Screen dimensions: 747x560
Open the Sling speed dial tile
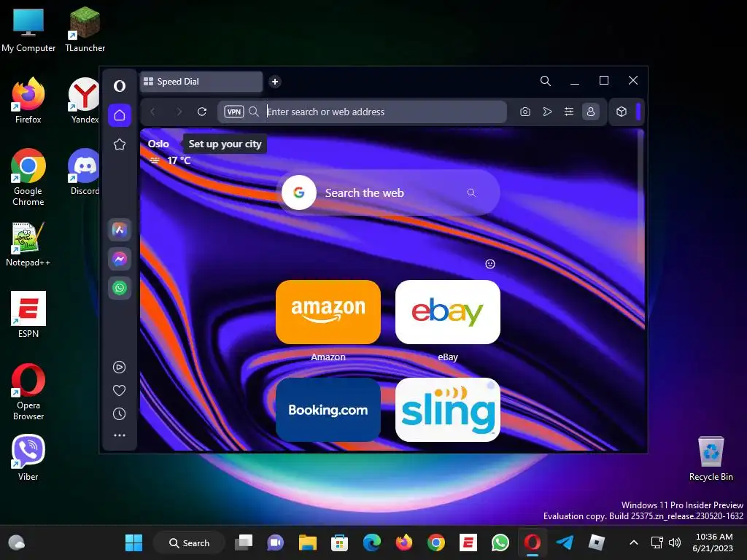tap(448, 410)
